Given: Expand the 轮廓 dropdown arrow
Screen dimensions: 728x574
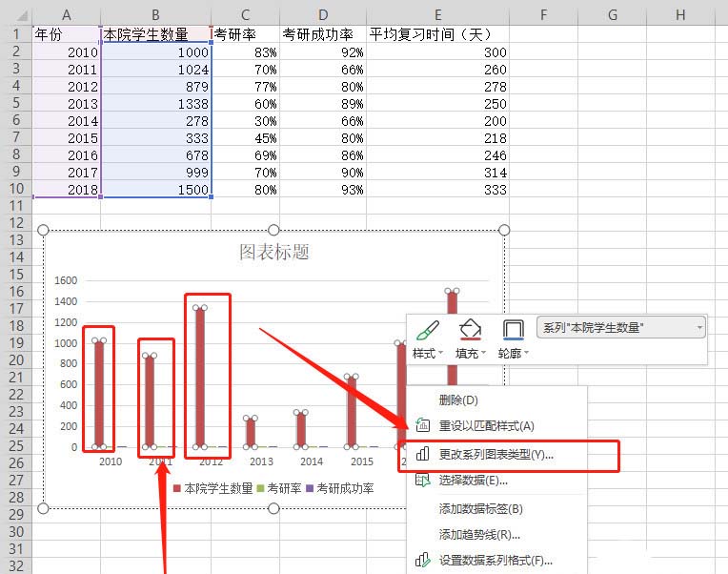Looking at the screenshot, I should (x=527, y=354).
